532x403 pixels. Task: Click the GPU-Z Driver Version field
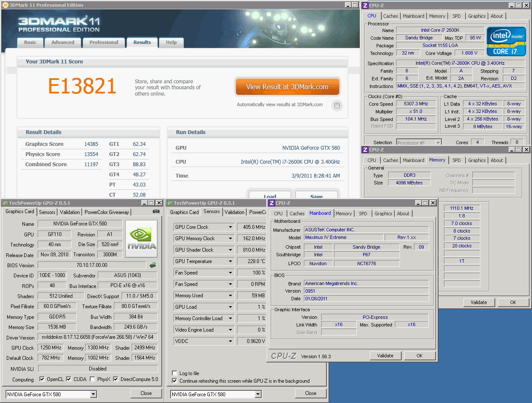98,337
